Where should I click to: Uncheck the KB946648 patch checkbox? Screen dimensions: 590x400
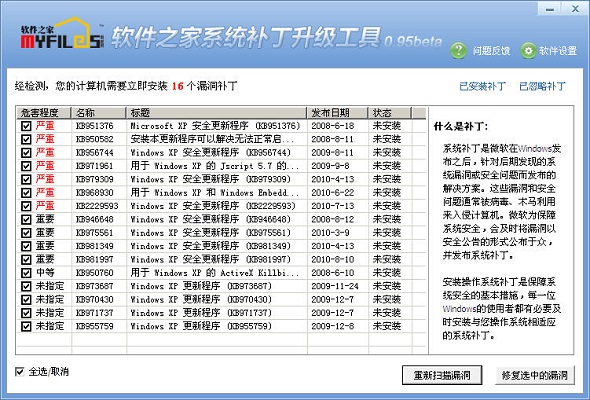pyautogui.click(x=26, y=219)
